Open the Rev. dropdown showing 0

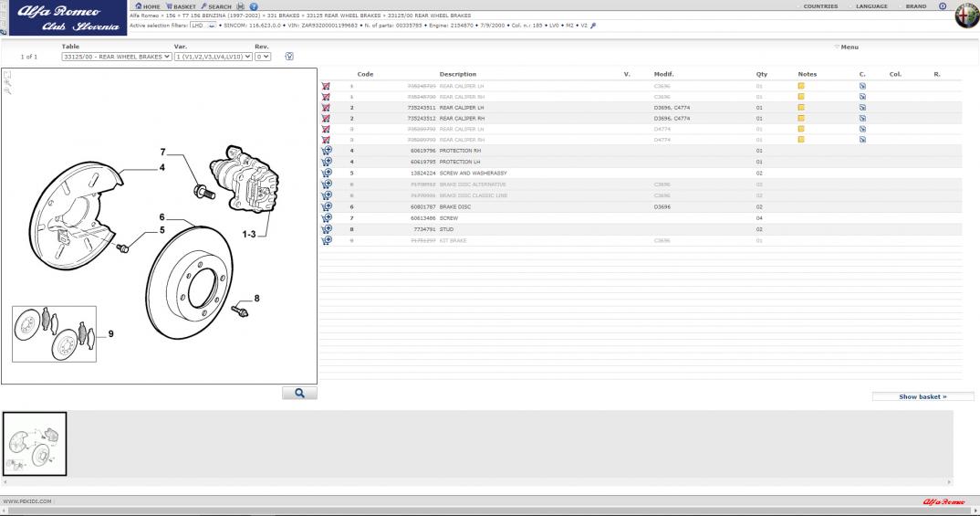pos(263,57)
